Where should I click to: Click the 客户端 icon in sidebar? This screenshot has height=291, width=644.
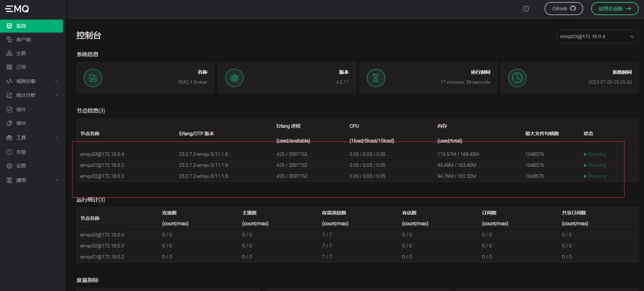click(9, 39)
